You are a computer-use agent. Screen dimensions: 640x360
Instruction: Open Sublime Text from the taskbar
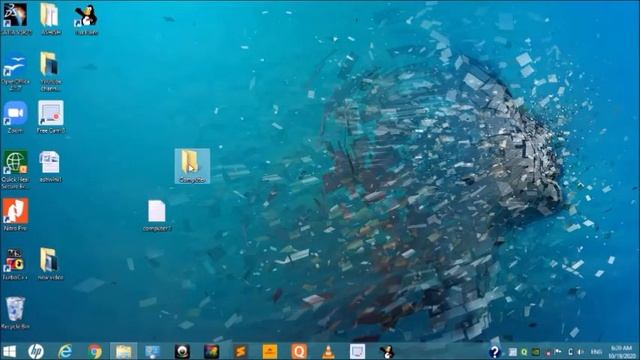(x=241, y=351)
